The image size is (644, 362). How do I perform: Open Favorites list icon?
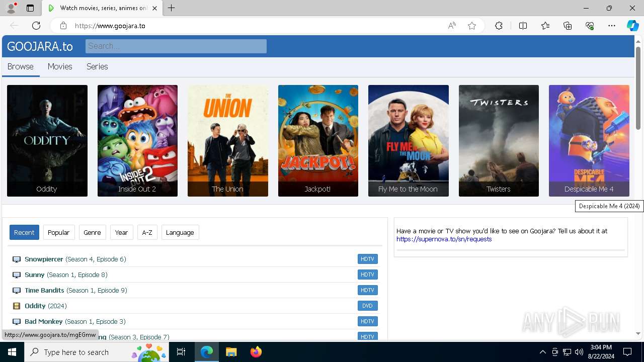545,26
